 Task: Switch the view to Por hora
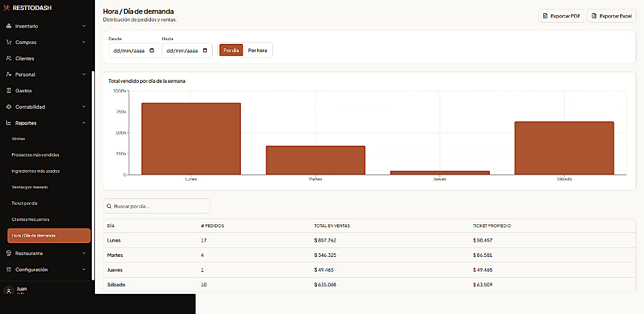[x=257, y=50]
